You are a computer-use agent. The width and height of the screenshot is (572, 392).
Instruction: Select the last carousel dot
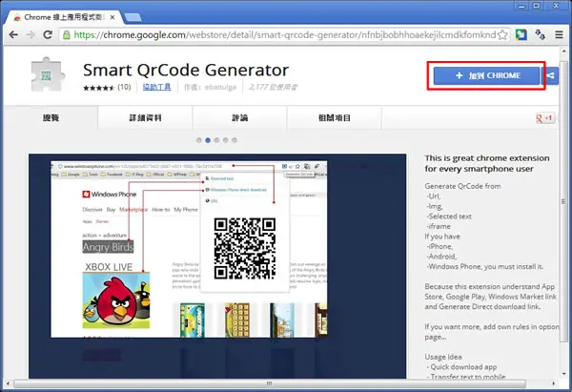click(x=235, y=140)
